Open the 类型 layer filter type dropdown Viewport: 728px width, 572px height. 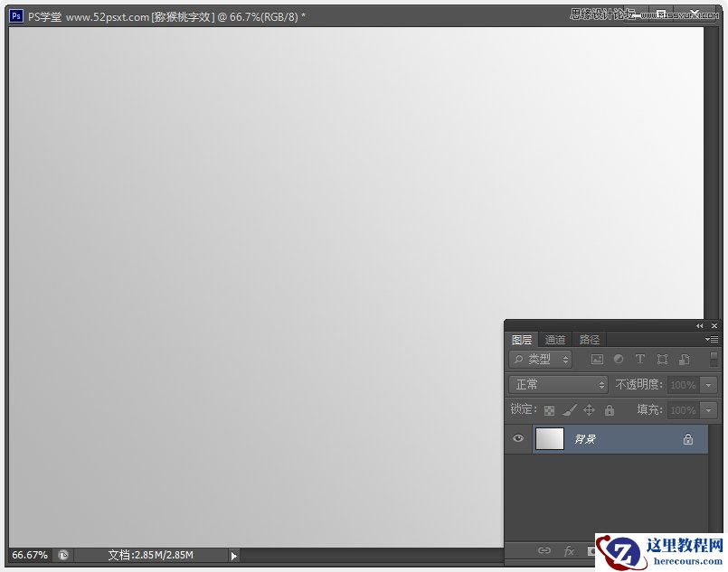click(x=541, y=359)
